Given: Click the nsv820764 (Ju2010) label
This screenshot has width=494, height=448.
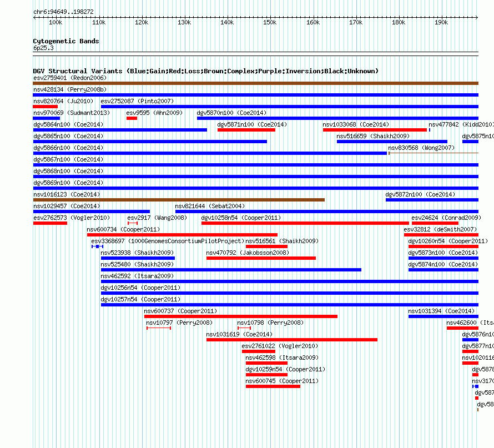Looking at the screenshot, I should [x=63, y=101].
